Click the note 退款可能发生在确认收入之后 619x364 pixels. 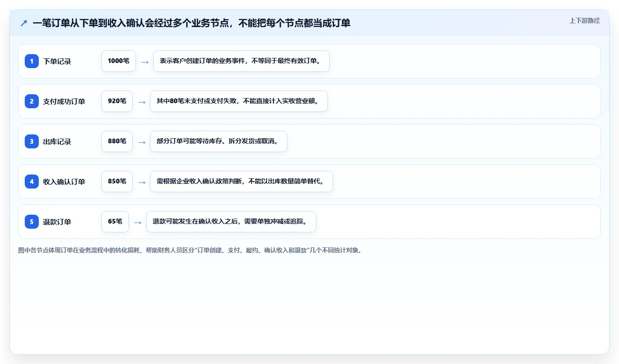tap(231, 222)
